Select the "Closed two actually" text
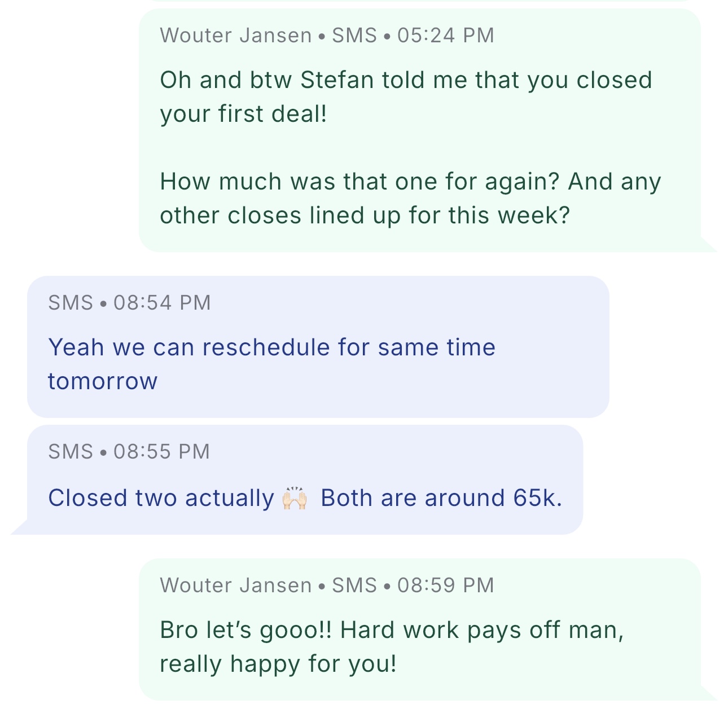 click(161, 498)
